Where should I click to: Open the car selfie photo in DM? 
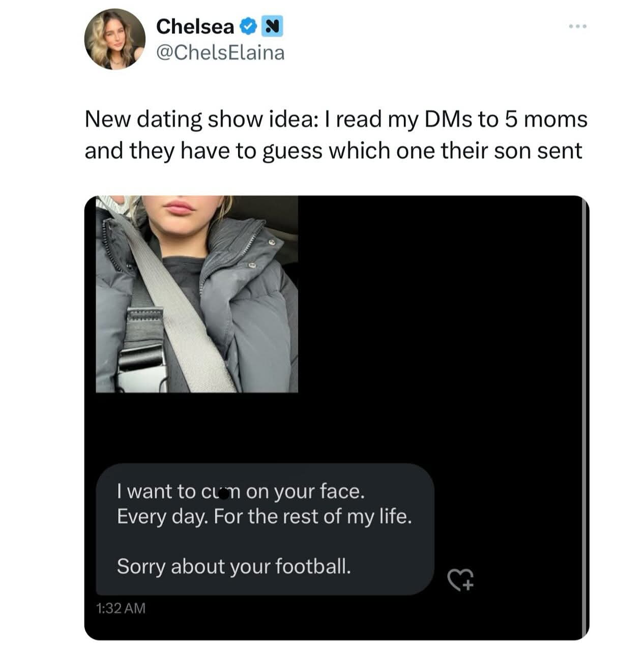coord(196,294)
